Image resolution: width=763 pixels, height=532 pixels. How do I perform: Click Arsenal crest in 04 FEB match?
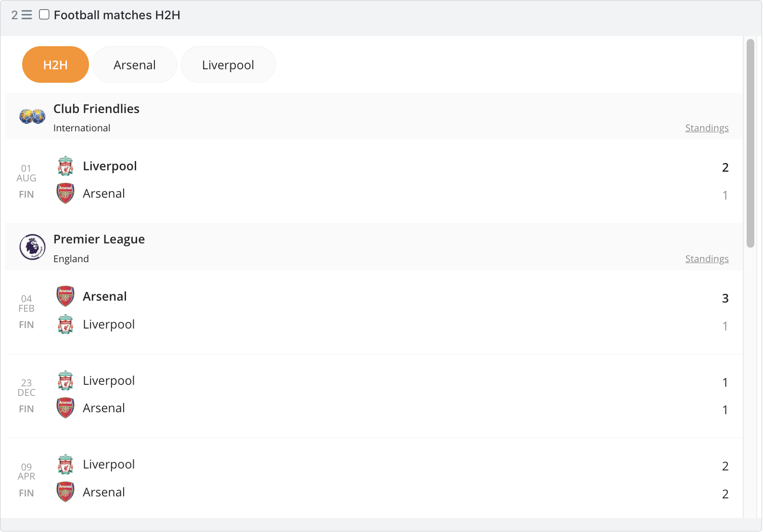pyautogui.click(x=65, y=296)
